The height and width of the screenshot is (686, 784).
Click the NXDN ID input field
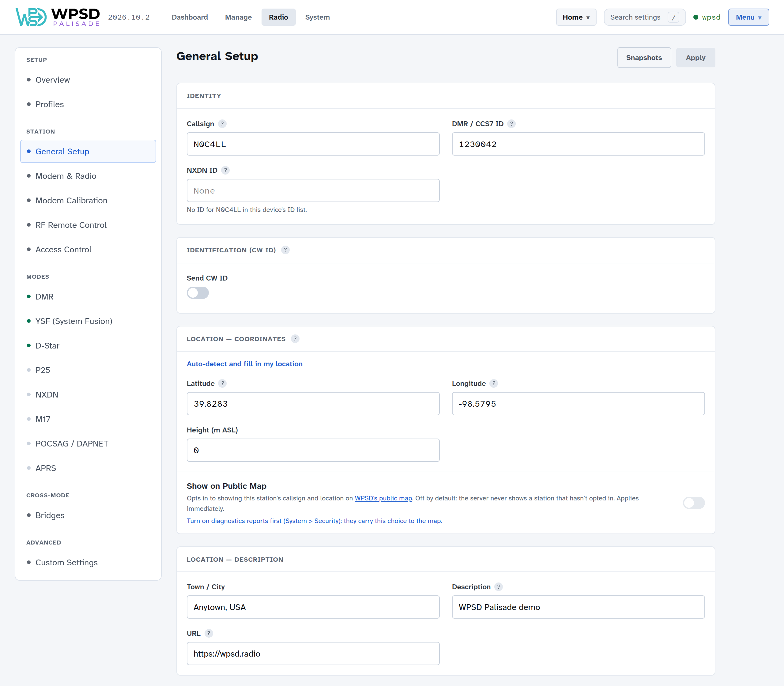[x=313, y=190]
